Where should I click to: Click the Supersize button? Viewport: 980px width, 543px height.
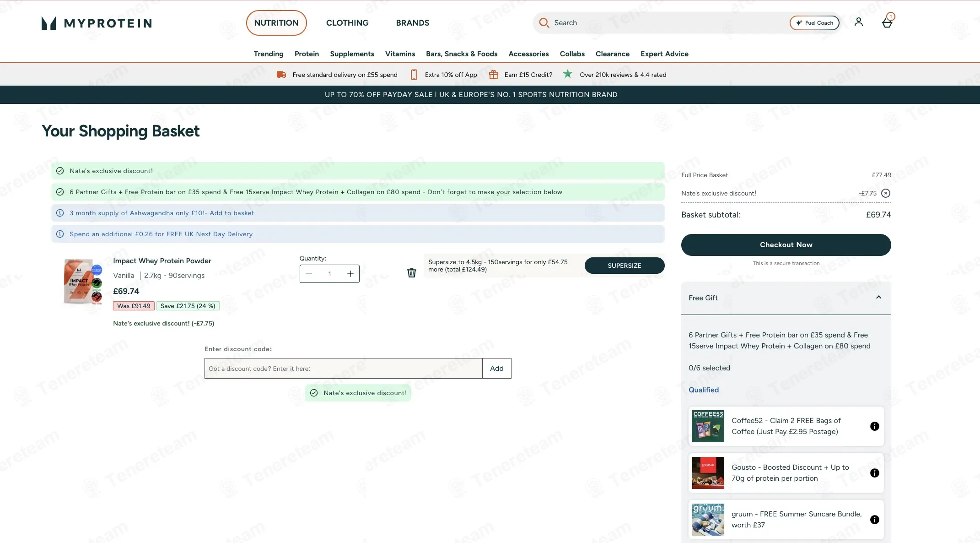point(625,266)
